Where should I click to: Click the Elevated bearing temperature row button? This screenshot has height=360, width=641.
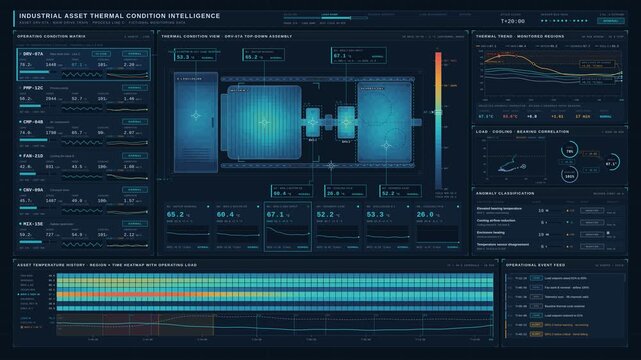coord(592,210)
